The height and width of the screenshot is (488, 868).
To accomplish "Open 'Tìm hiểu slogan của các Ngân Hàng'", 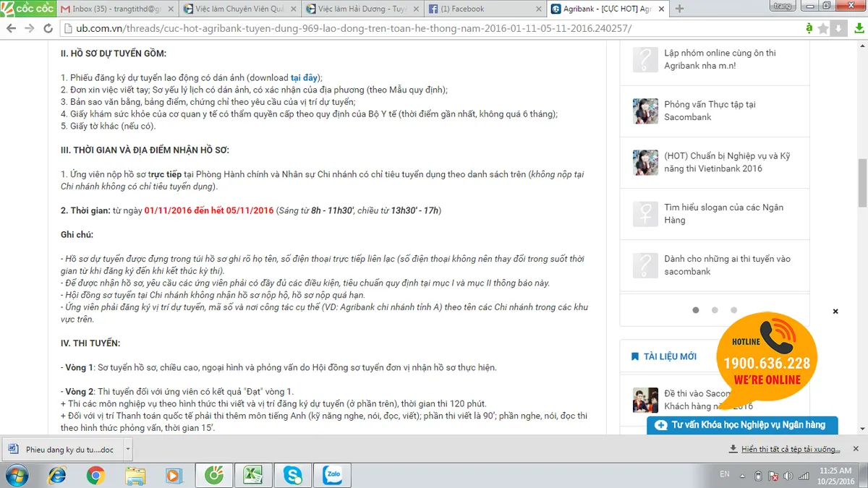I will (x=724, y=213).
